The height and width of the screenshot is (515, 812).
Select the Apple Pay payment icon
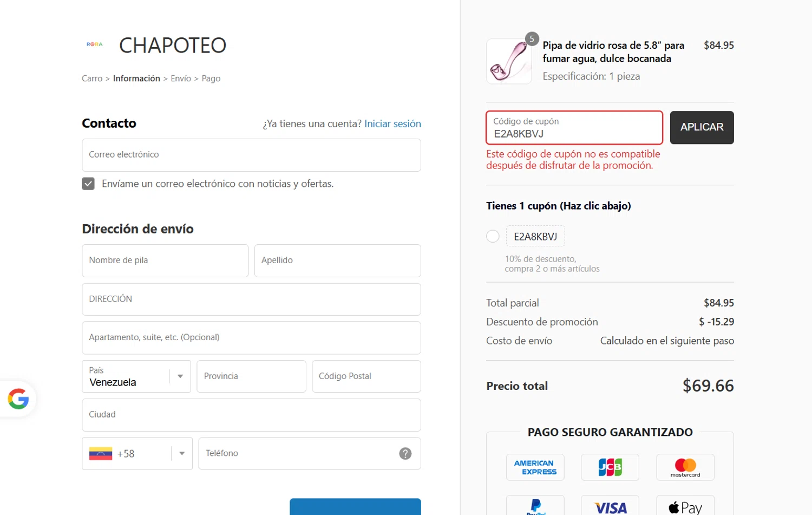pos(685,505)
